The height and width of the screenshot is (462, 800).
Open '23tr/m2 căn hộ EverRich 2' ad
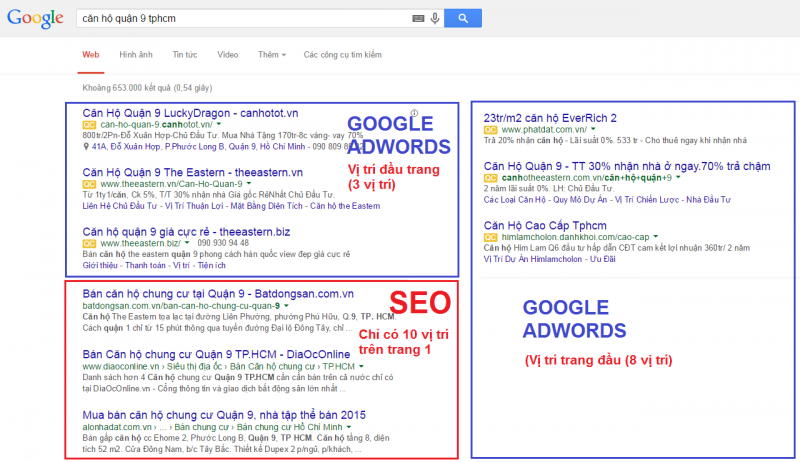(x=550, y=118)
